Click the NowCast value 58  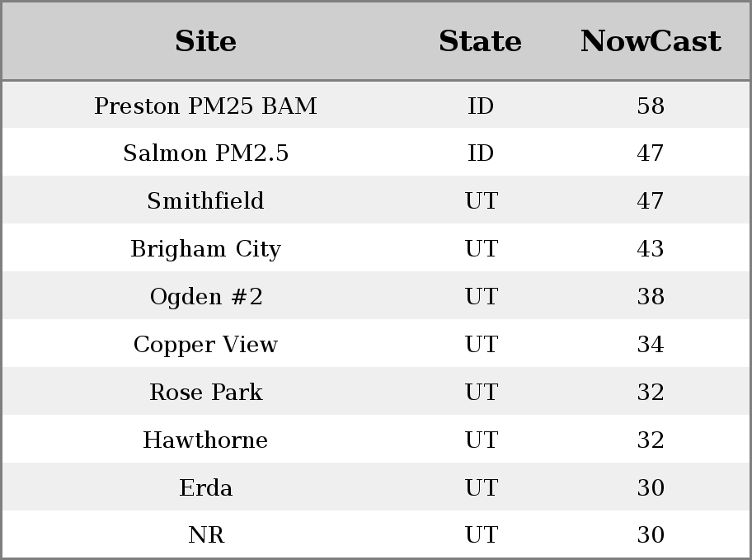(650, 106)
